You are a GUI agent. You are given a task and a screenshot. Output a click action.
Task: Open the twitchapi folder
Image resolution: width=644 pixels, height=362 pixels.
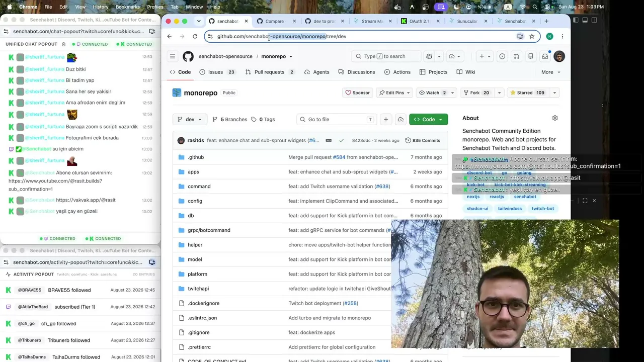pyautogui.click(x=198, y=289)
